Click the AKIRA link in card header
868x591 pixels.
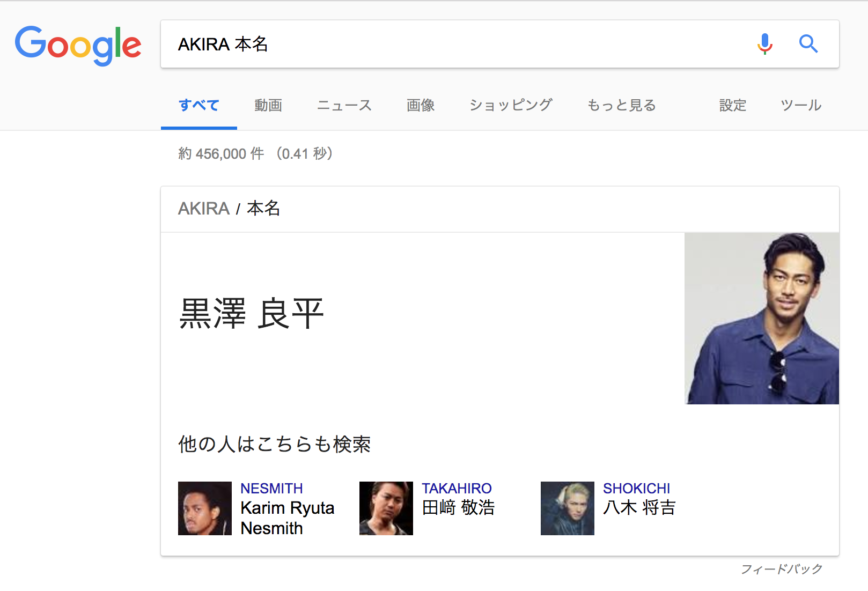pos(204,208)
